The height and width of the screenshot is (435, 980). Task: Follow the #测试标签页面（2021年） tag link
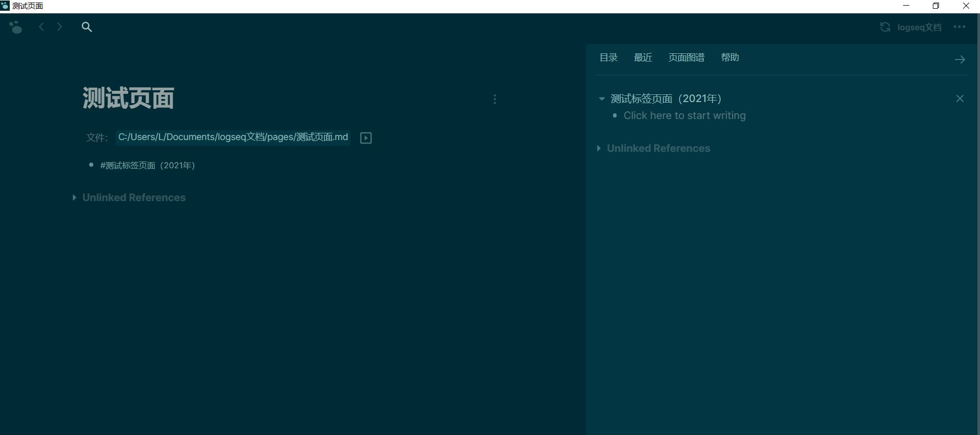coord(148,165)
